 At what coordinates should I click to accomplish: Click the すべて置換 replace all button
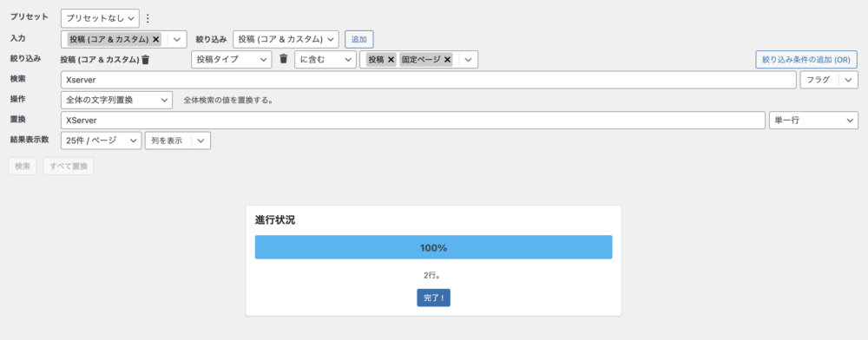point(69,167)
